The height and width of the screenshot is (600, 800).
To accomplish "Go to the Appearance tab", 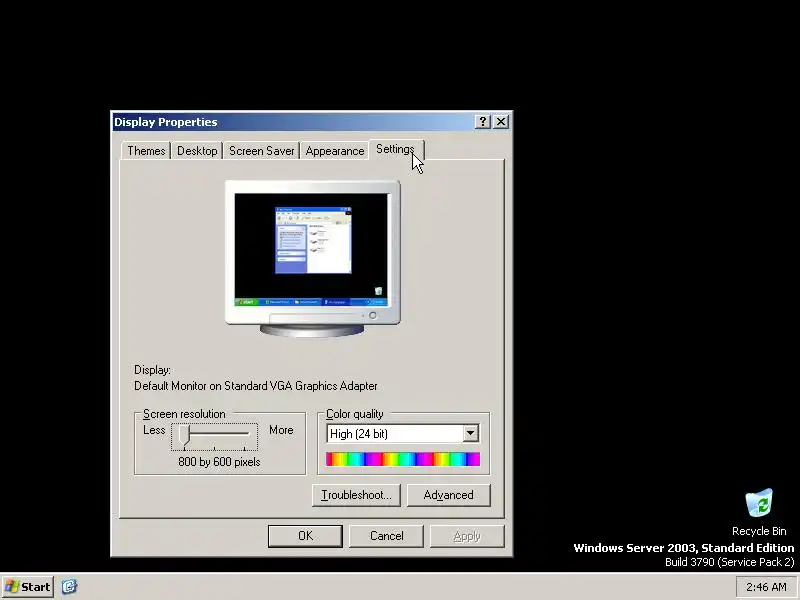I will [x=335, y=151].
